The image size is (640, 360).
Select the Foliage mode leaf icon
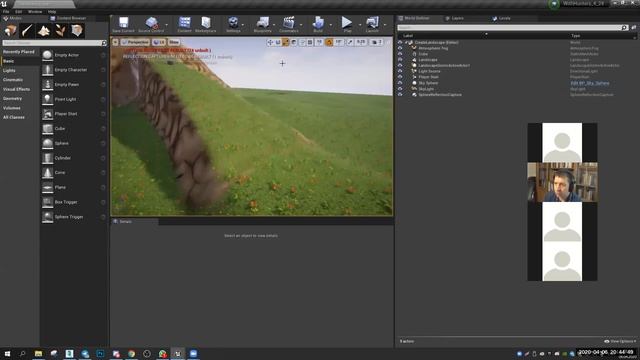point(60,31)
